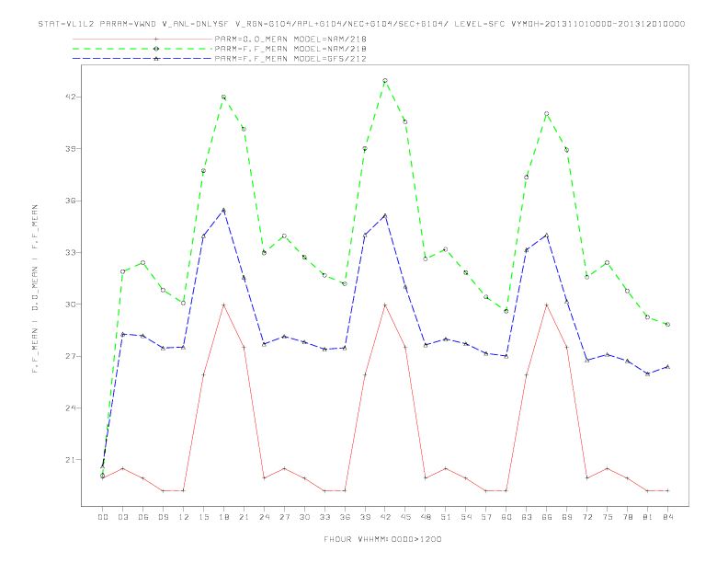Image resolution: width=728 pixels, height=563 pixels.
Task: Click the blue GFS triangle marker at hour 42
Action: tap(385, 215)
